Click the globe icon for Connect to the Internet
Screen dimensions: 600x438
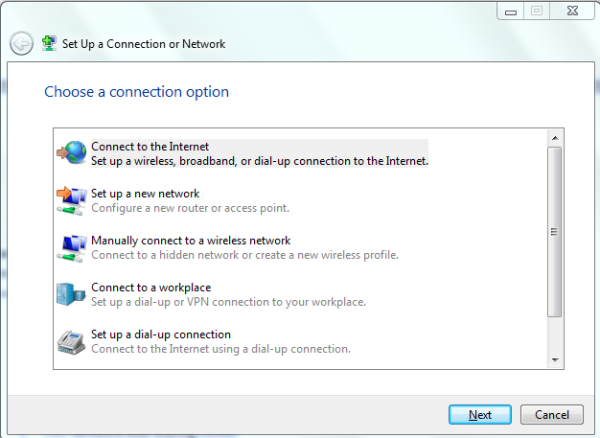pyautogui.click(x=72, y=153)
